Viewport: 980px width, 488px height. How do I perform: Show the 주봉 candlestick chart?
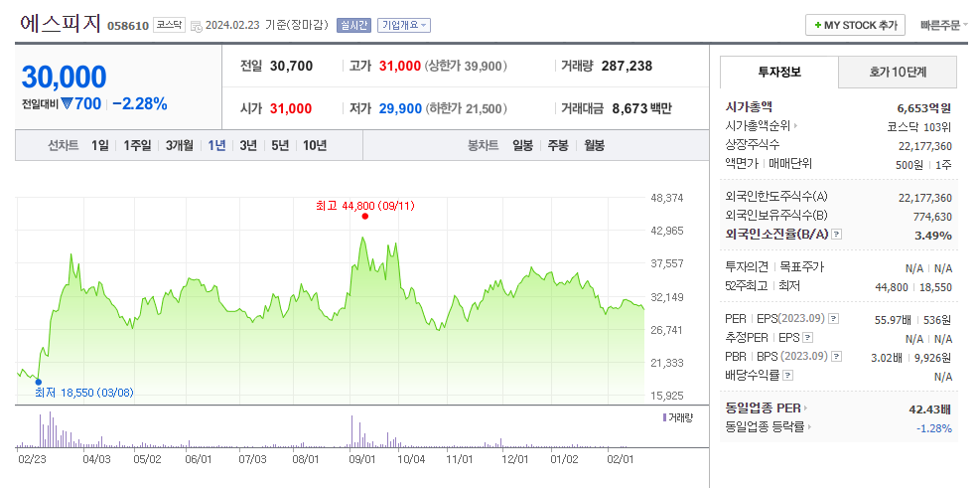(x=558, y=146)
